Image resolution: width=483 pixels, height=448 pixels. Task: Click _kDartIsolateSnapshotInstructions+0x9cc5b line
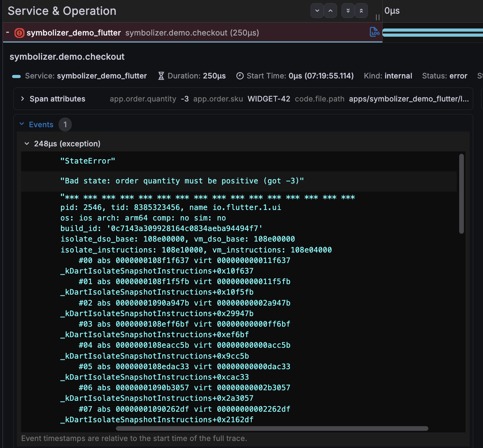(x=154, y=356)
